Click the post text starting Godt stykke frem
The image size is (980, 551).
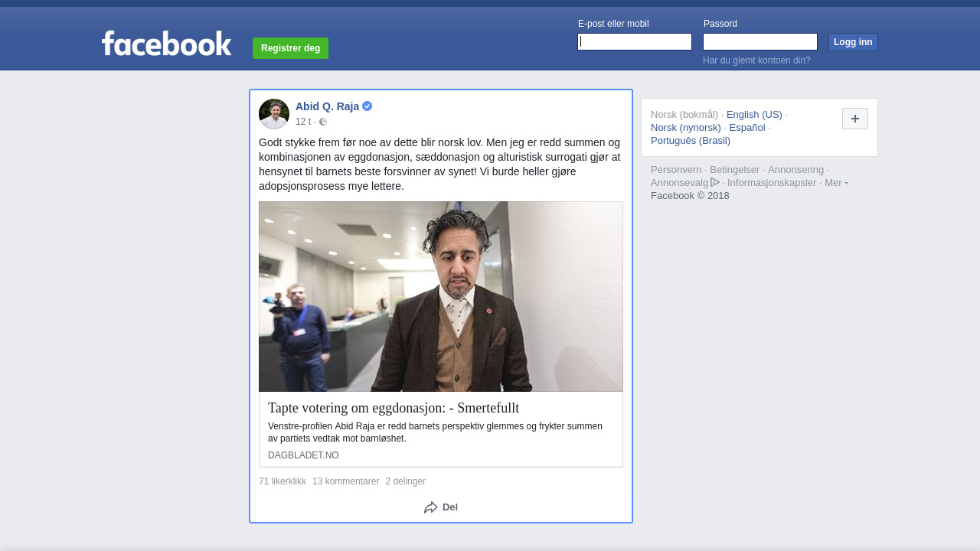point(440,164)
